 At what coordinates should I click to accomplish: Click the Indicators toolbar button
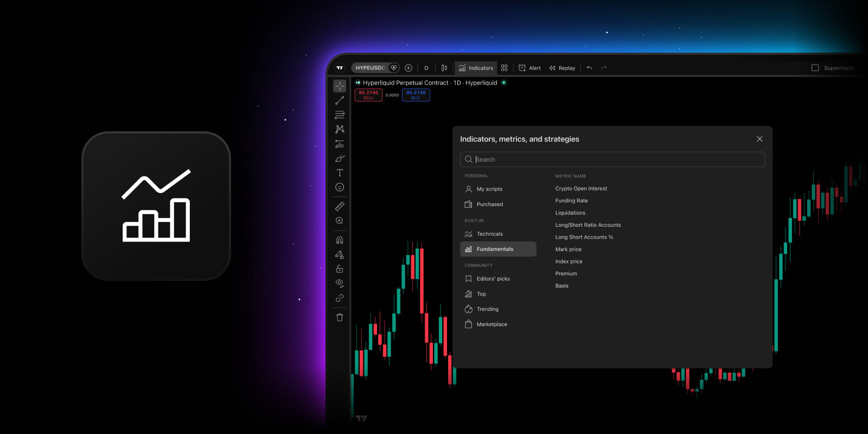[476, 68]
